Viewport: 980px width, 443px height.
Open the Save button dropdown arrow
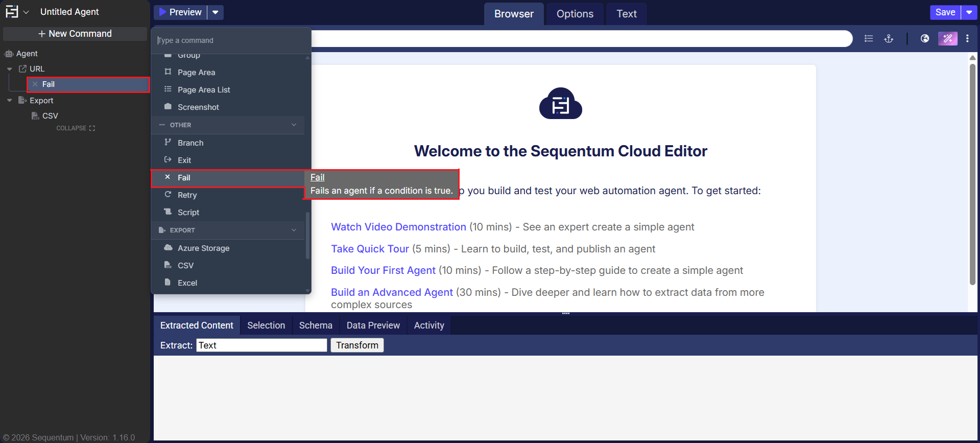969,12
